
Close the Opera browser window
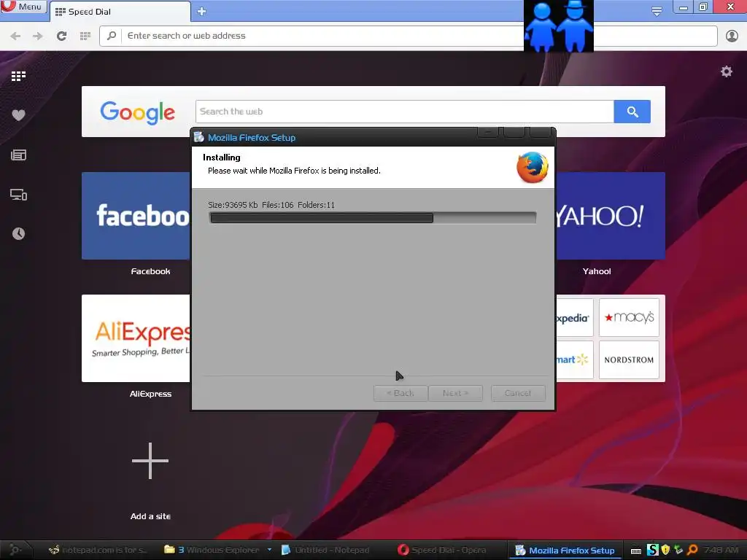(x=729, y=7)
